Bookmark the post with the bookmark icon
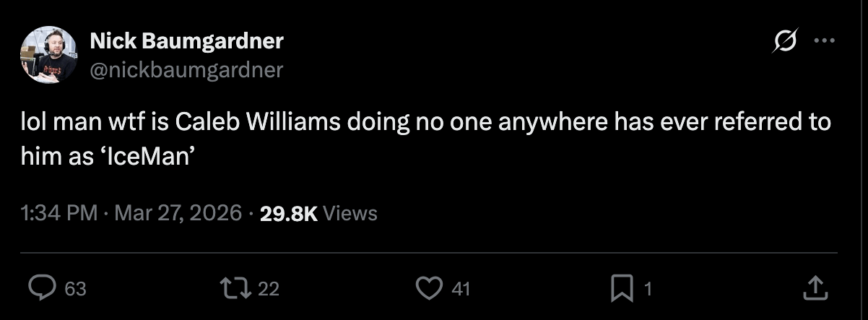This screenshot has width=868, height=320. (x=621, y=290)
